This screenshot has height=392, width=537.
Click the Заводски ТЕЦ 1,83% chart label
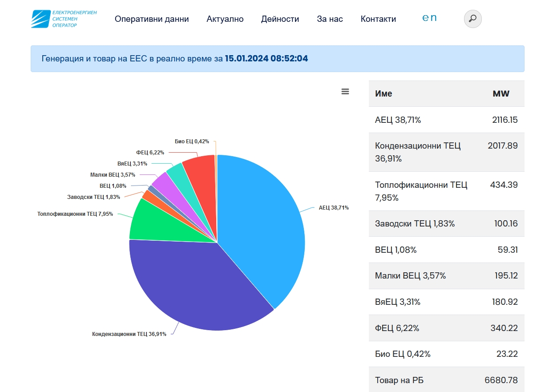point(93,197)
